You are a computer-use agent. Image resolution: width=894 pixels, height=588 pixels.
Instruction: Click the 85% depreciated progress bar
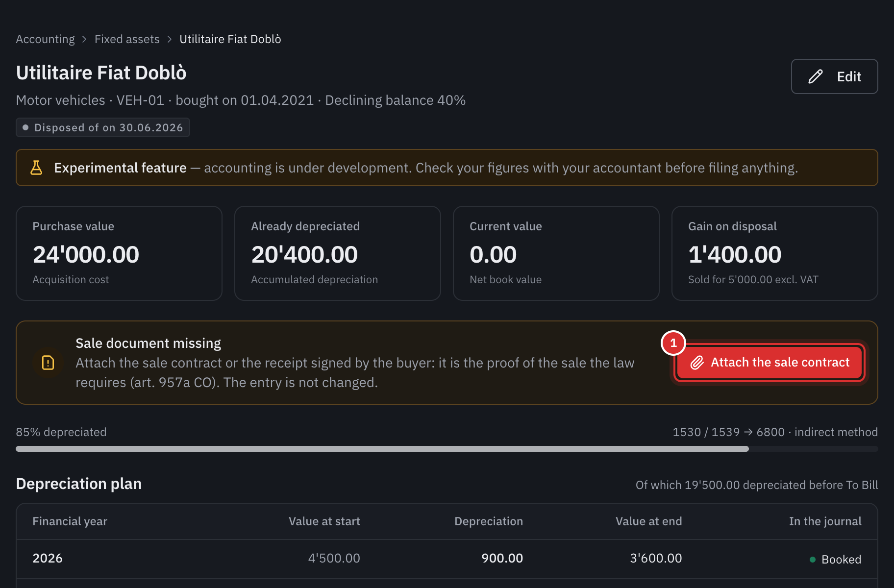[x=447, y=449]
